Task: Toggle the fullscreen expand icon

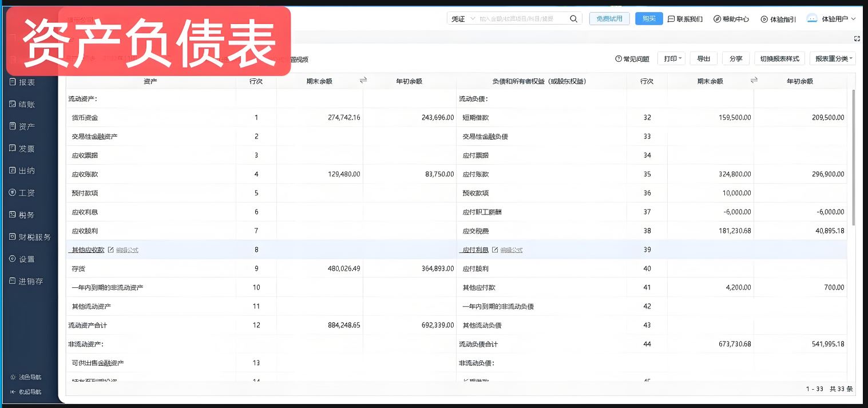Action: coord(857,38)
